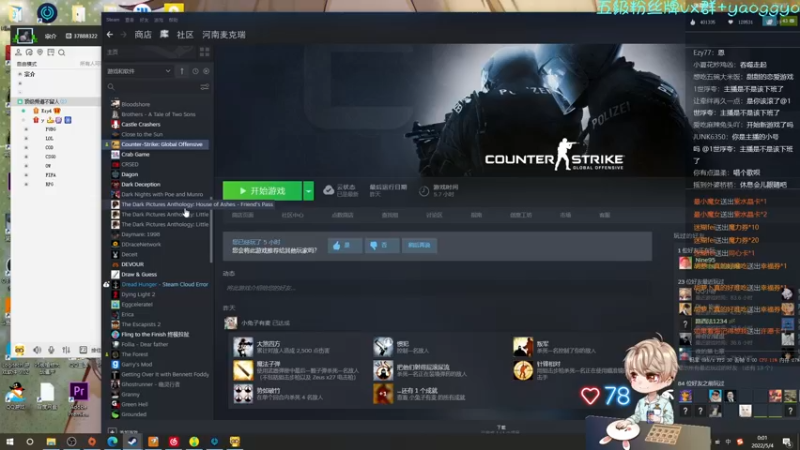The height and width of the screenshot is (450, 800).
Task: Click the Garry's Mod game icon
Action: coord(115,364)
